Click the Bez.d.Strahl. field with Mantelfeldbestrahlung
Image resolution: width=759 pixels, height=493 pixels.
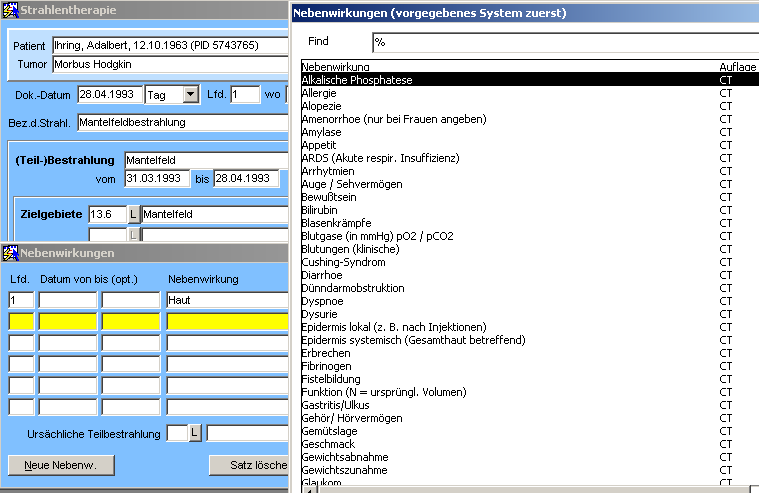tap(182, 123)
